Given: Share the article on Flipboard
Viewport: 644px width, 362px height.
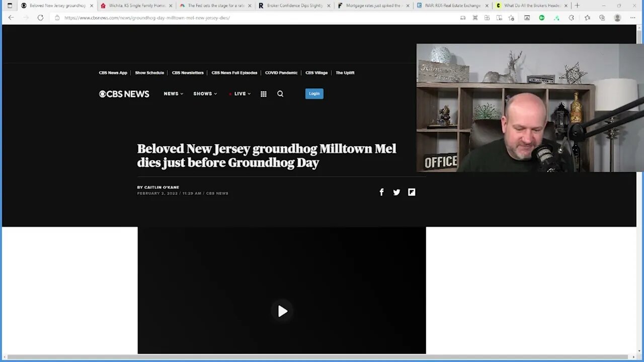Looking at the screenshot, I should click(x=412, y=192).
